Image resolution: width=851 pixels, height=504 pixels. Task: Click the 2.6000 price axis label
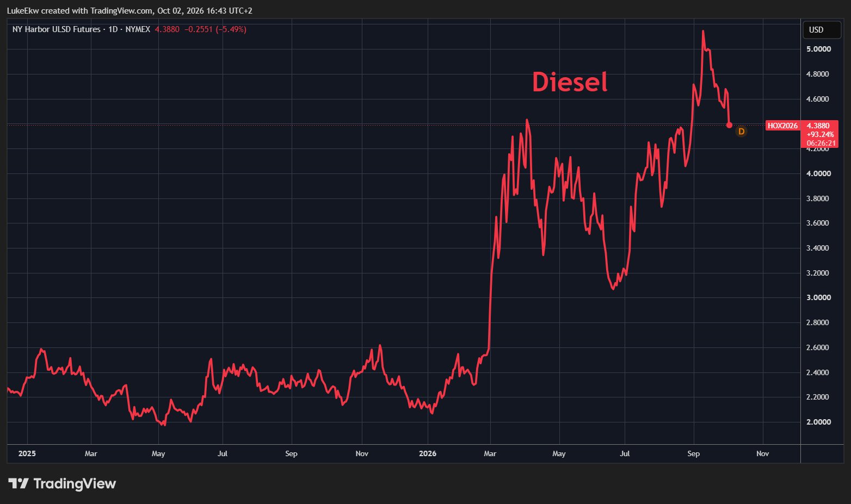(x=817, y=347)
